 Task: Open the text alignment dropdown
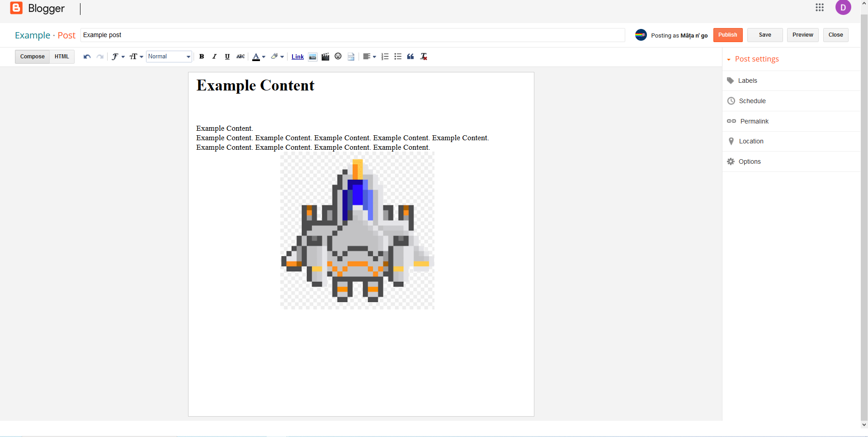click(369, 57)
